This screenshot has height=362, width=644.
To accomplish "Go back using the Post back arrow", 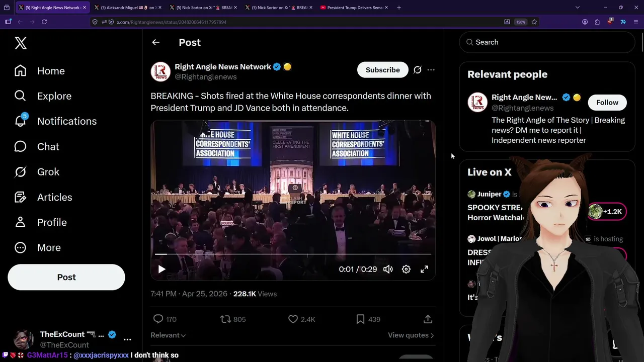I will tap(156, 42).
